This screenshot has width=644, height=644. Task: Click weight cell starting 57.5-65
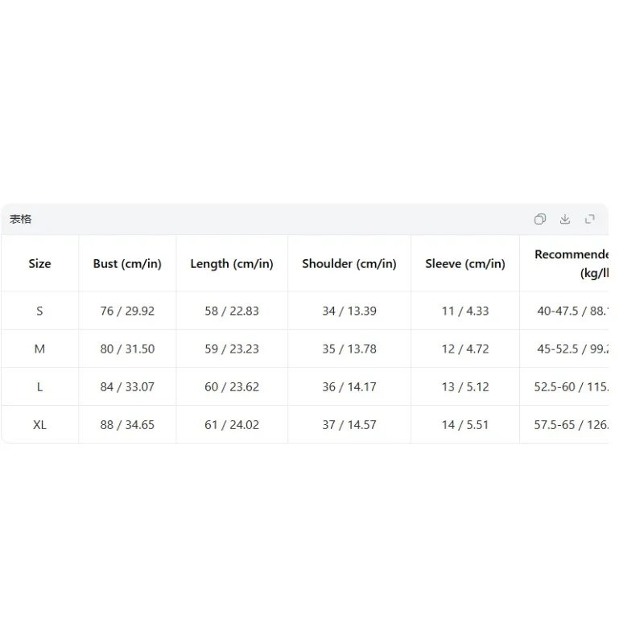571,425
